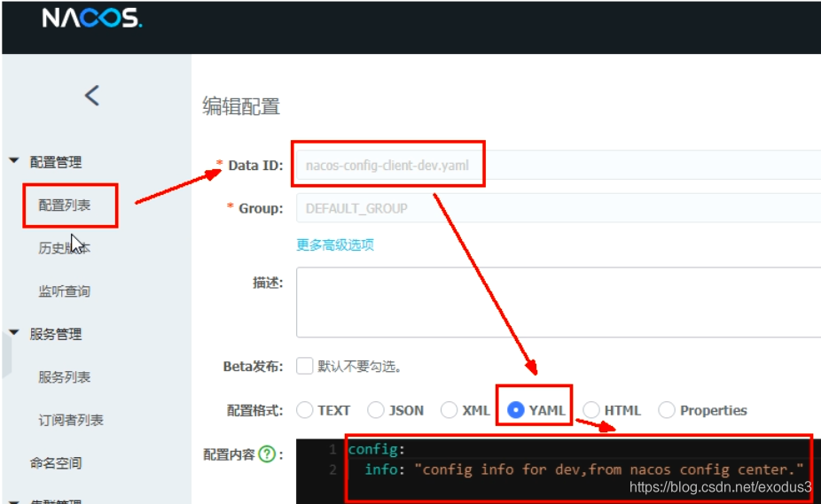The image size is (821, 504).
Task: Select XML config format
Action: 449,410
